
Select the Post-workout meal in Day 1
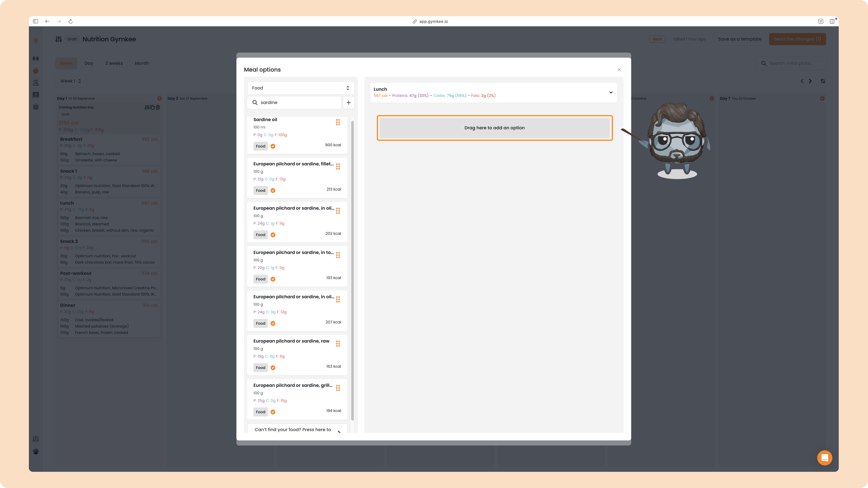[109, 283]
